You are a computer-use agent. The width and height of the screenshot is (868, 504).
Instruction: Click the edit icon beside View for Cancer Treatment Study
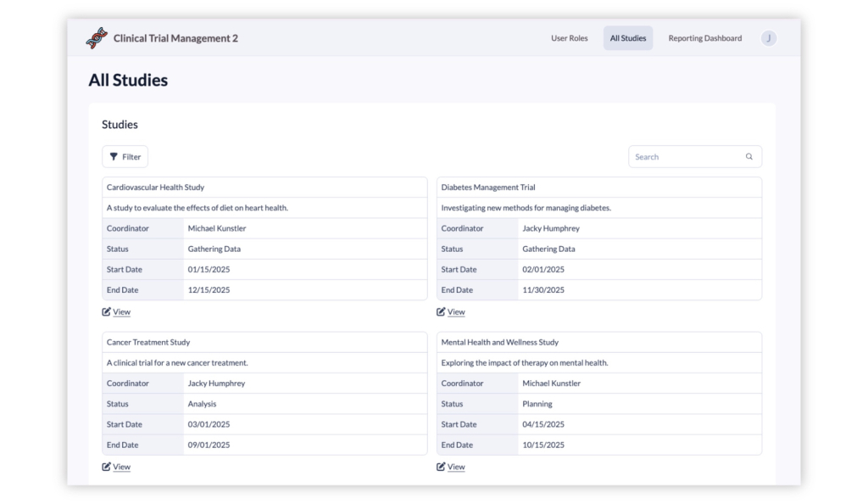click(105, 467)
